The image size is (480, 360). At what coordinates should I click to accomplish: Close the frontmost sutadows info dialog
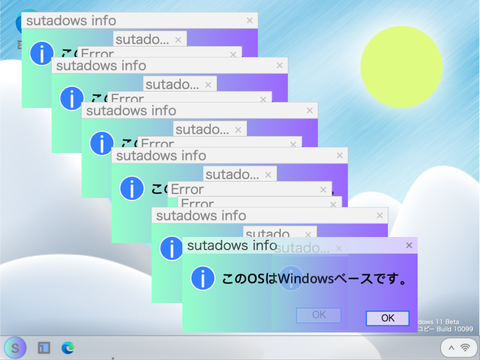pyautogui.click(x=409, y=246)
